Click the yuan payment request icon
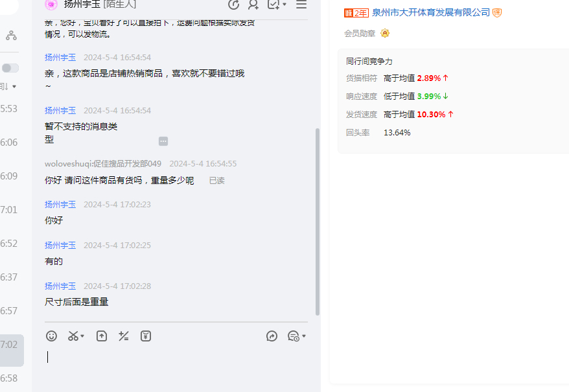The height and width of the screenshot is (392, 569). coord(146,336)
